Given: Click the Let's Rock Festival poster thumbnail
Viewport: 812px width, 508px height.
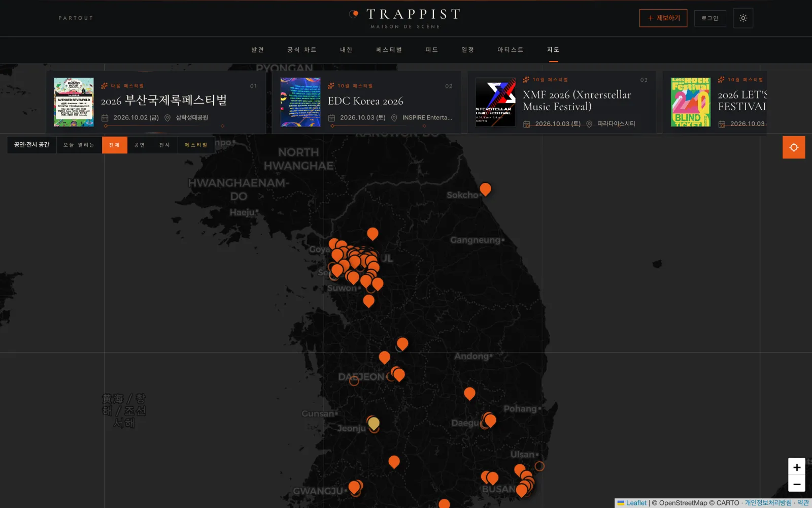Looking at the screenshot, I should coord(691,102).
